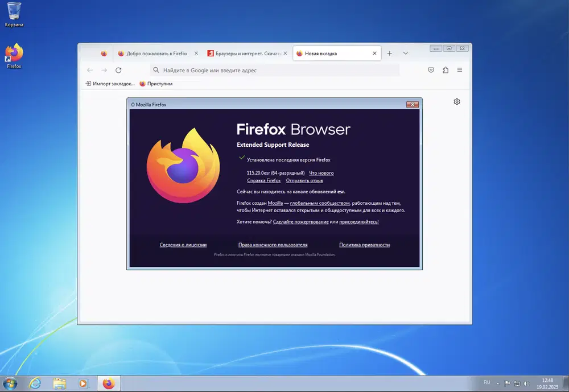Screen dimensions: 569x392
Task: Close the 'Браузеры и интернет' tab
Action: pos(285,53)
